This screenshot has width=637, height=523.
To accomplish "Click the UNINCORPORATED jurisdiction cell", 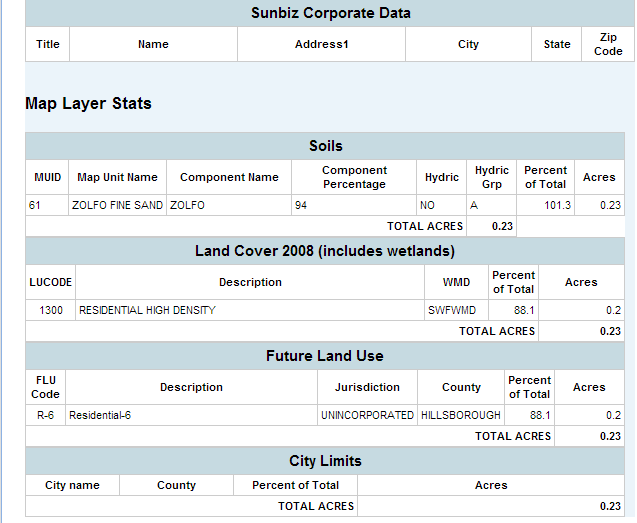I will click(x=367, y=415).
